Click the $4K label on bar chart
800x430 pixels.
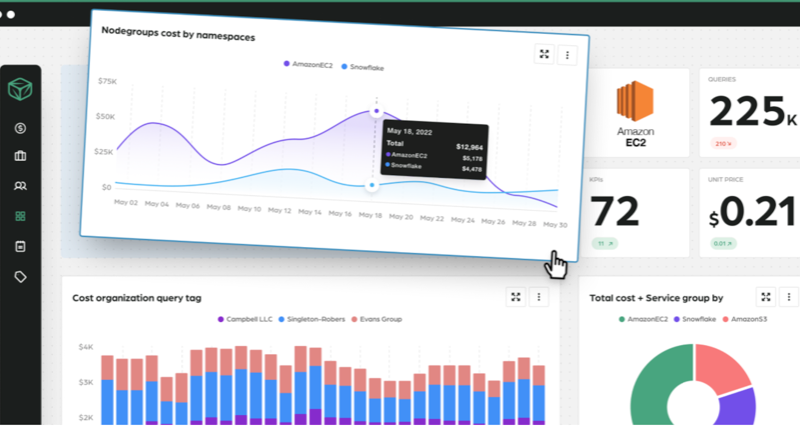[x=86, y=347]
